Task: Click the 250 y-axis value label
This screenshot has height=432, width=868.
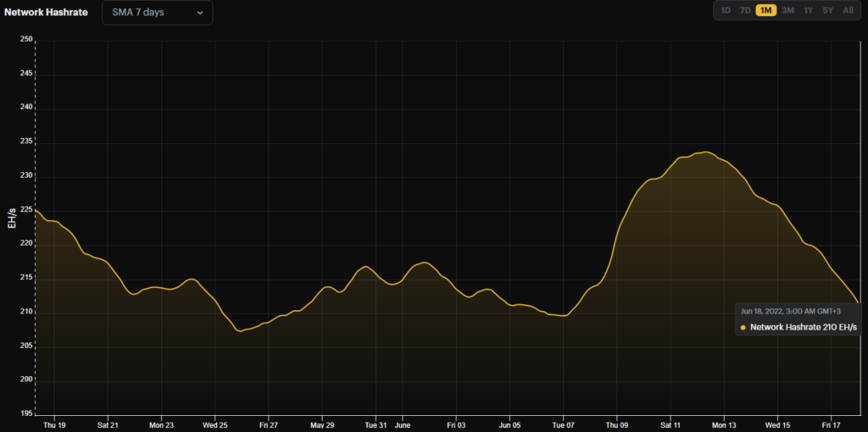Action: point(25,40)
